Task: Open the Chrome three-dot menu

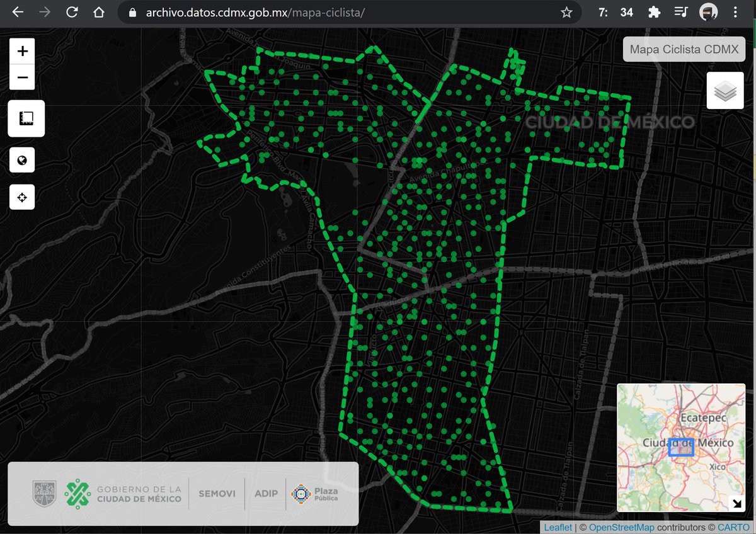Action: click(x=735, y=12)
